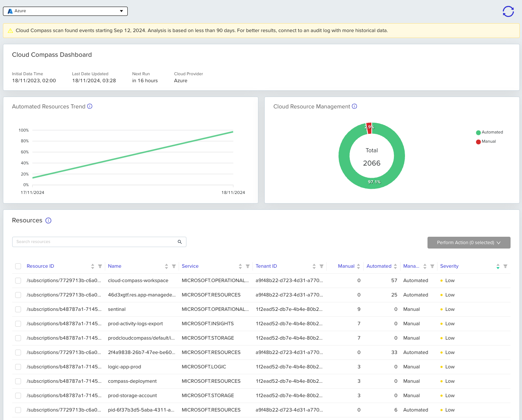The height and width of the screenshot is (420, 522).
Task: Click the Azure logo in provider selector
Action: [x=10, y=11]
